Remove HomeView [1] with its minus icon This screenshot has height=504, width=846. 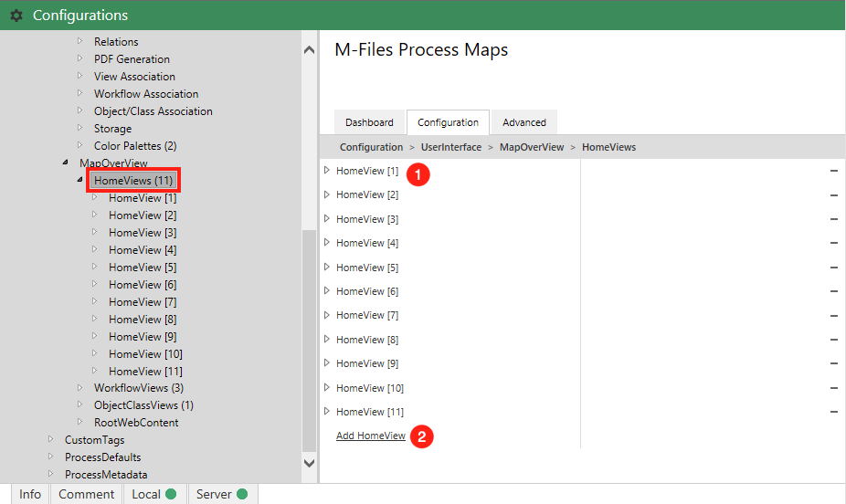pyautogui.click(x=833, y=171)
